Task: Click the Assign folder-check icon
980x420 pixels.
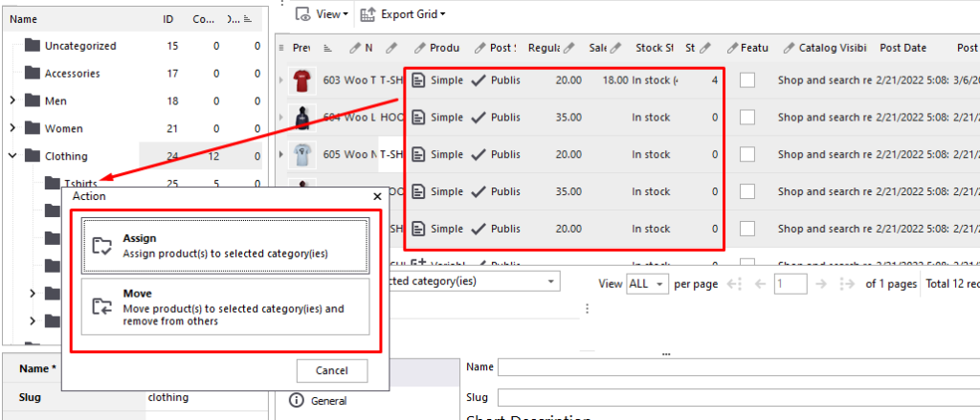Action: point(101,246)
